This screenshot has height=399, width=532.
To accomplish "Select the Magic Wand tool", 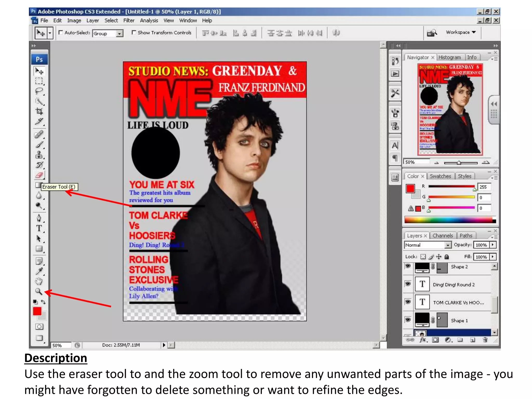I will 39,101.
